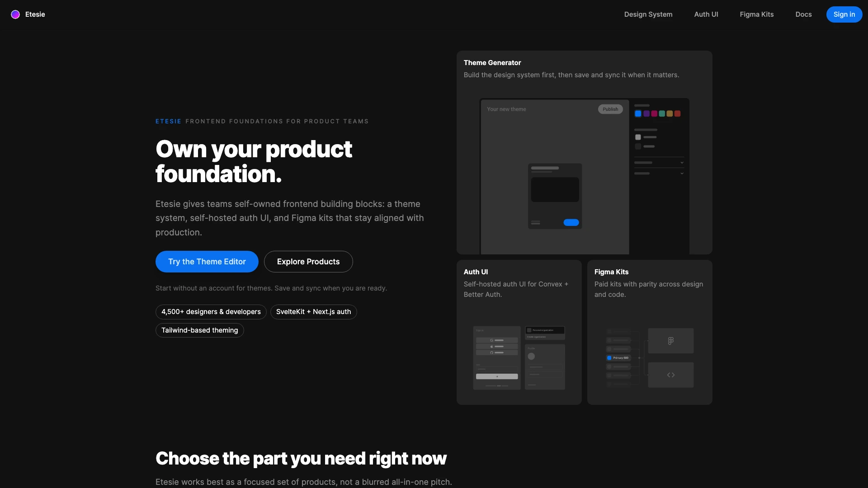Open the Auth UI card heading
The height and width of the screenshot is (488, 868).
(476, 272)
